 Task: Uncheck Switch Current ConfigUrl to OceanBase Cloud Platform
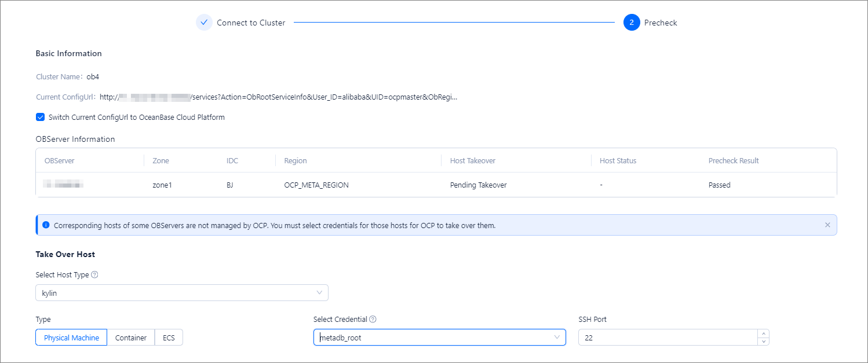40,117
